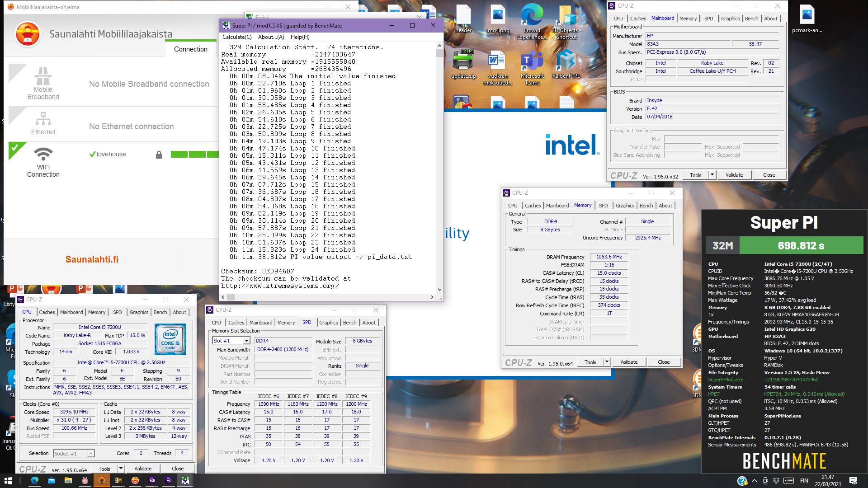Screen dimensions: 868x488
Task: Click the Saunalahti.fi link
Action: click(x=92, y=259)
